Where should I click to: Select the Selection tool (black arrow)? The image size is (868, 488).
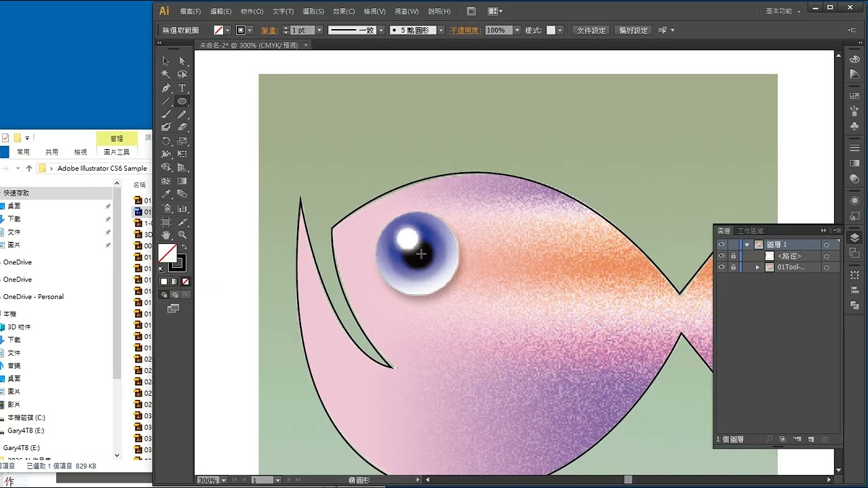click(x=166, y=61)
